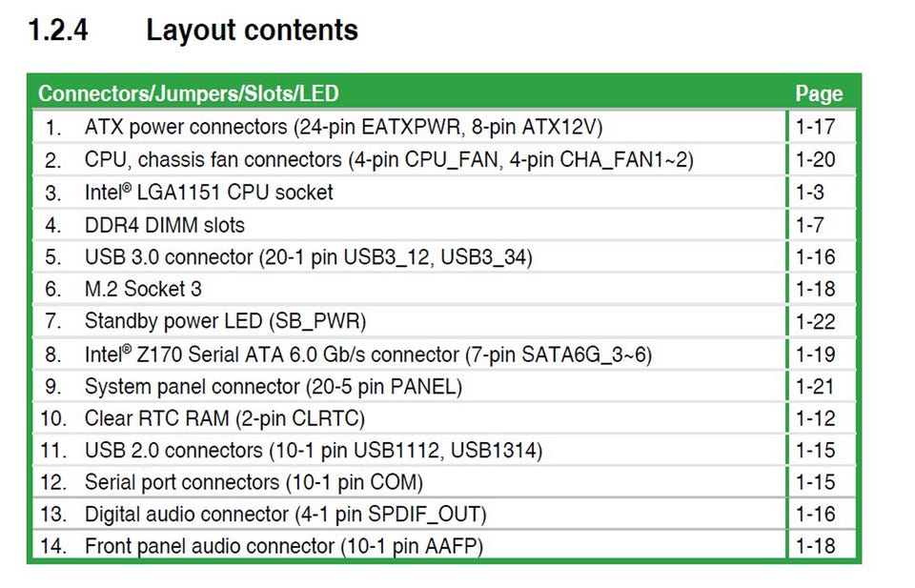Click the Page column header
Viewport: 915px width, 588px height.
coord(819,93)
